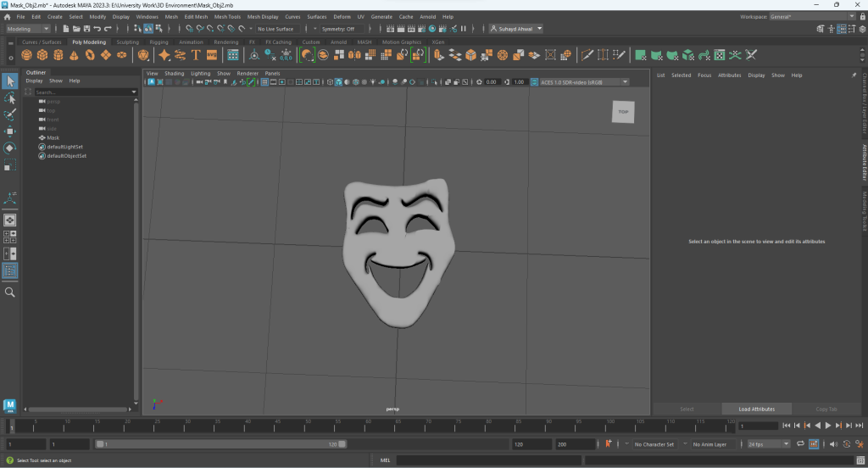The image size is (868, 468).
Task: Click the polygon sphere shelf icon
Action: [27, 55]
